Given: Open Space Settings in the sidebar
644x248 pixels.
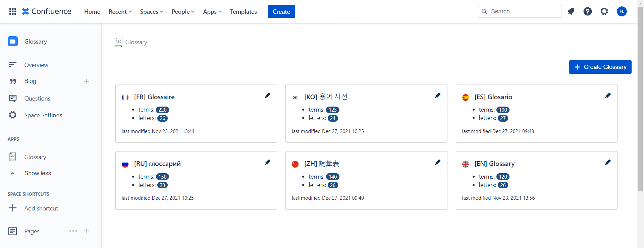Looking at the screenshot, I should [43, 115].
